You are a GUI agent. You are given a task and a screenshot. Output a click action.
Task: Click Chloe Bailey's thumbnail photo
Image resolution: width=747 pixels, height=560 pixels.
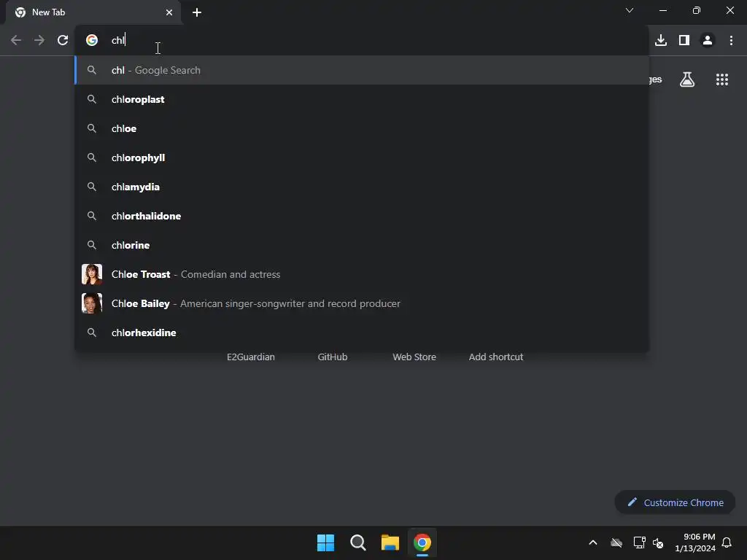(x=92, y=303)
